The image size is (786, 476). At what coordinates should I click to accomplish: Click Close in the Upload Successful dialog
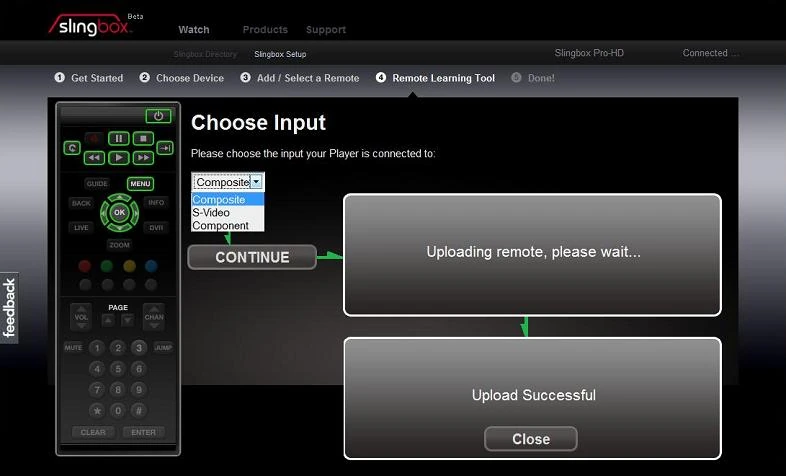tap(531, 439)
